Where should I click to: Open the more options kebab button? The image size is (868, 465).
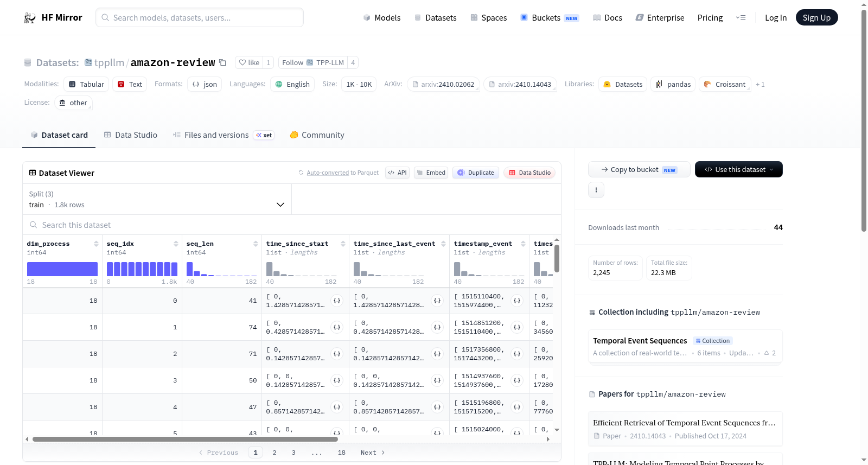596,190
